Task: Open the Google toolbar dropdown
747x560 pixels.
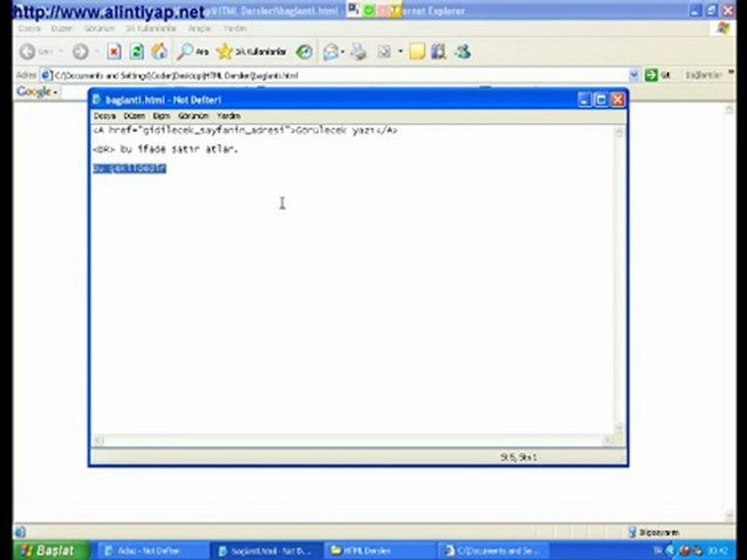Action: point(55,92)
